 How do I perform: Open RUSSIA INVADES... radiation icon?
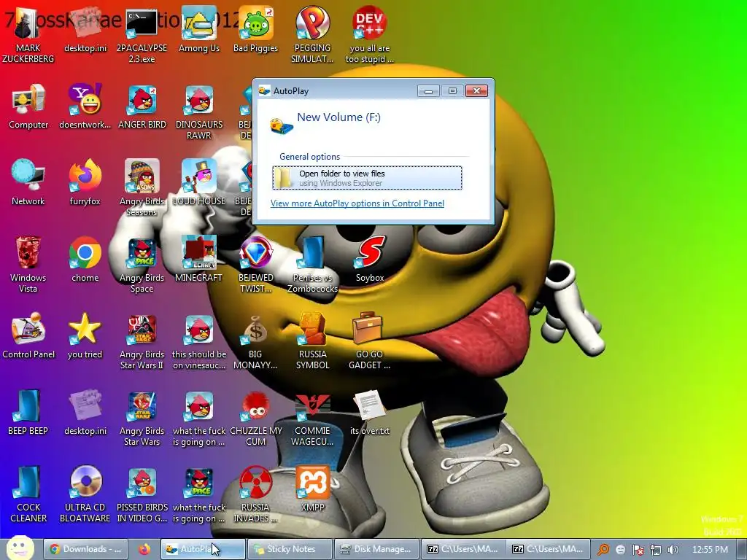[x=255, y=494]
